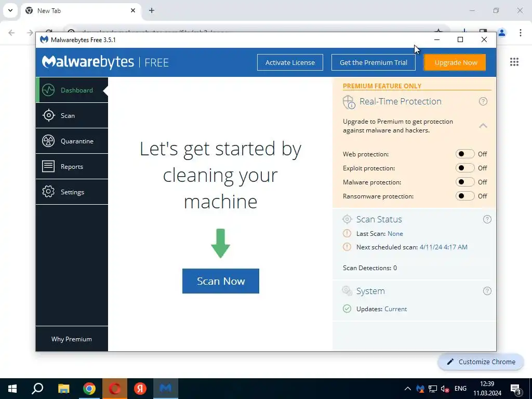Click muted volume tray icon
This screenshot has height=399, width=532.
pos(445,389)
